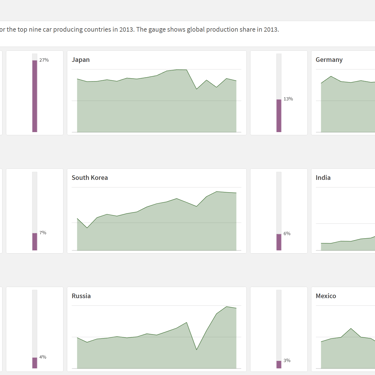
Task: Click the description text about car producing countries
Action: pyautogui.click(x=139, y=29)
